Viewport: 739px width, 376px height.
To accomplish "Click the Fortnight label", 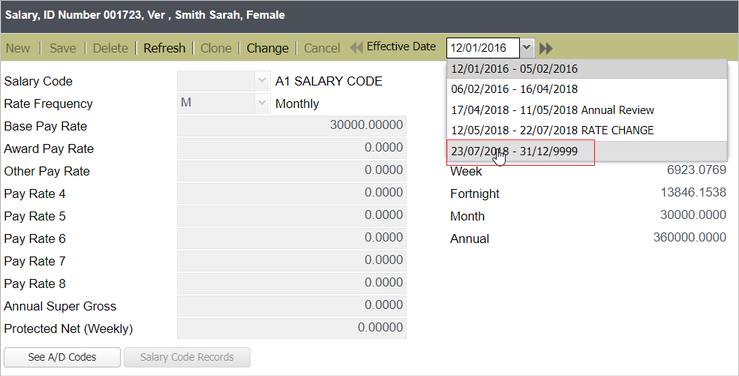I will [x=475, y=194].
